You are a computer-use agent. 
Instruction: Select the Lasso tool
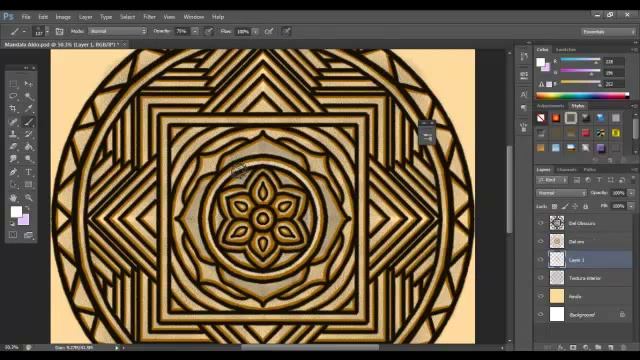point(13,96)
